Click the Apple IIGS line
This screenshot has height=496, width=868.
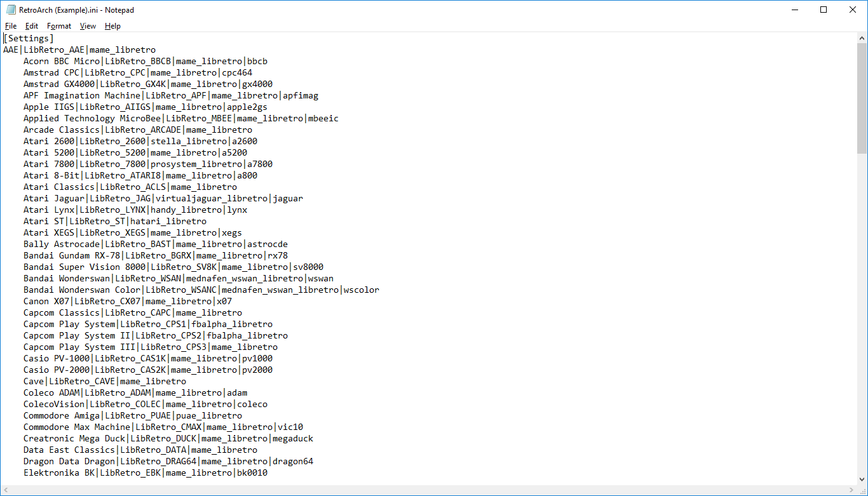tap(146, 107)
